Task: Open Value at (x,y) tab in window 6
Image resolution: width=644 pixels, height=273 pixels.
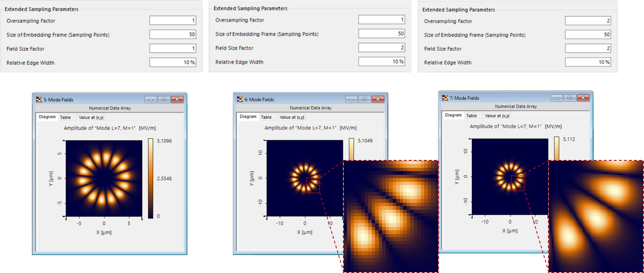Action: 292,117
